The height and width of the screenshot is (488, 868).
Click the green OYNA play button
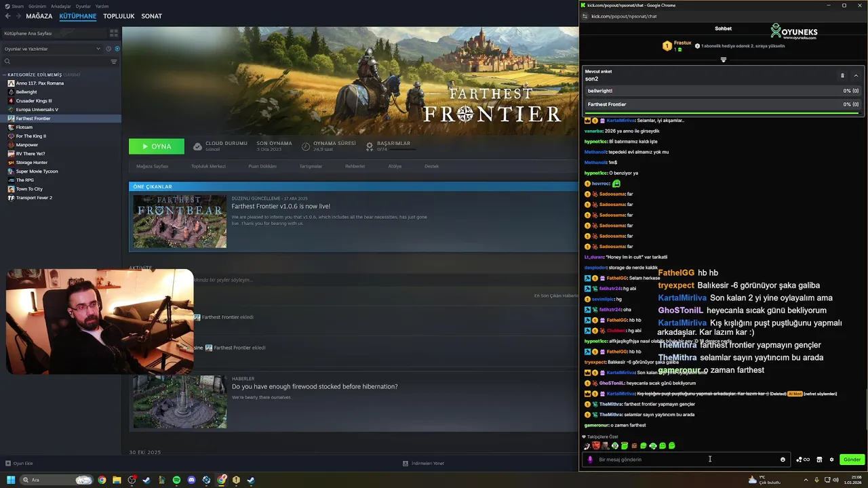point(157,146)
